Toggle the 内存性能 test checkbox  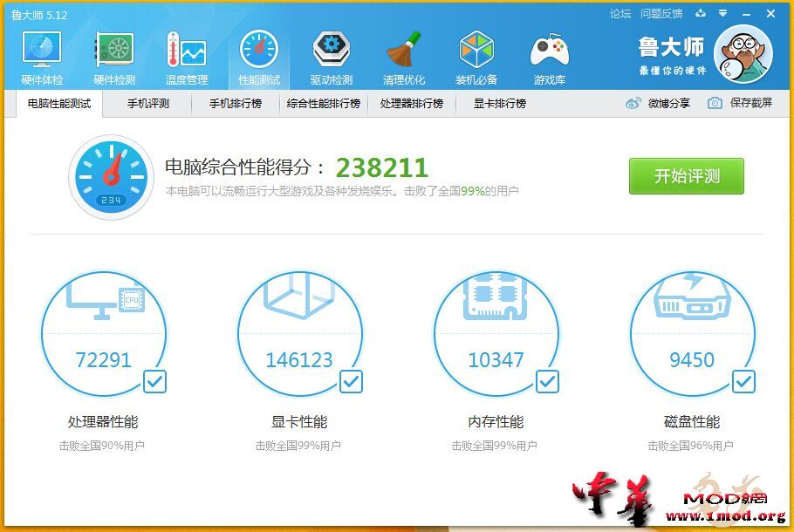click(x=547, y=381)
